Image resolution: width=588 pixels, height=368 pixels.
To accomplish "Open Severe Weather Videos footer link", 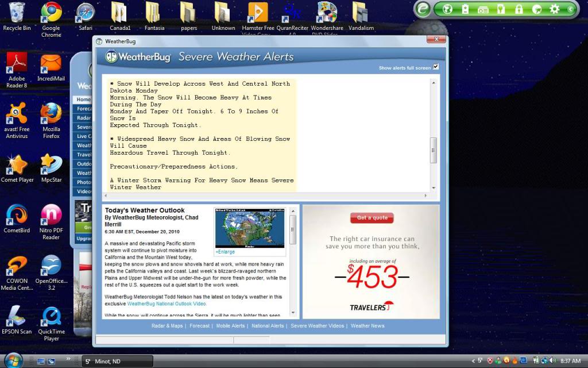I will pyautogui.click(x=317, y=326).
